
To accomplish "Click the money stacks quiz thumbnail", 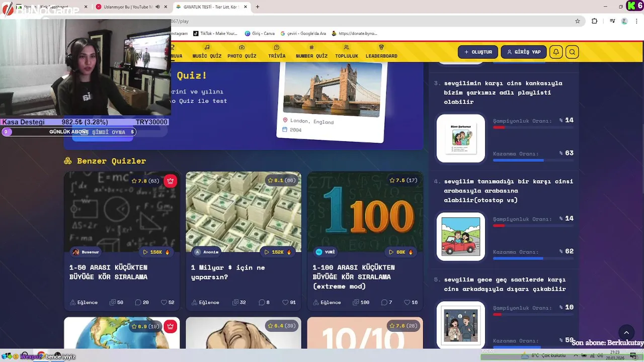I will pyautogui.click(x=244, y=212).
